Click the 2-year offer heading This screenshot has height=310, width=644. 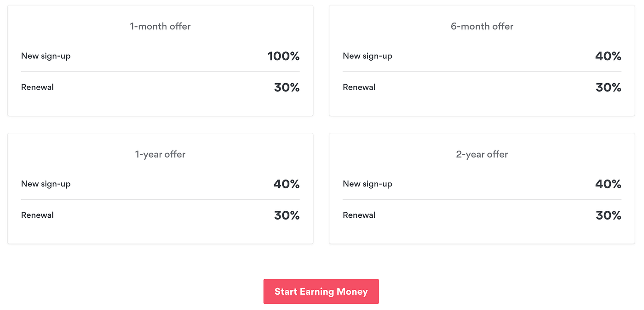(482, 154)
